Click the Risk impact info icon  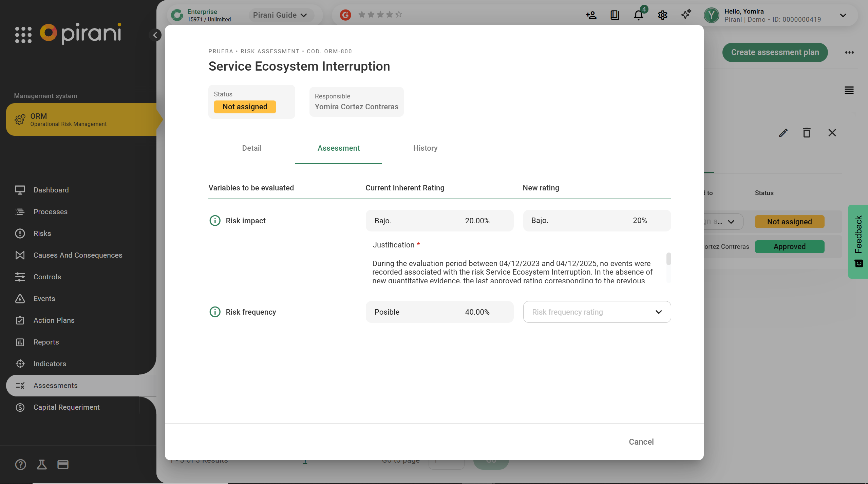click(215, 221)
